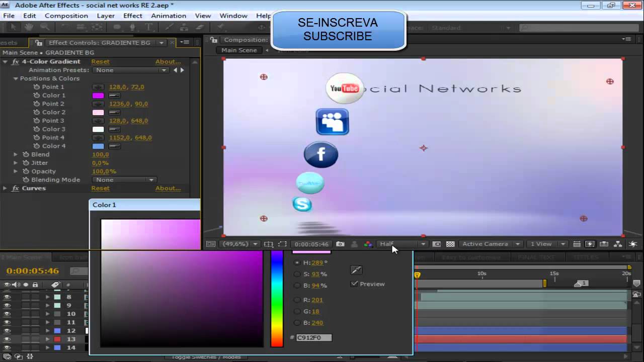Screen dimensions: 644x362
Task: Click the rainbow hue slider
Action: [277, 298]
